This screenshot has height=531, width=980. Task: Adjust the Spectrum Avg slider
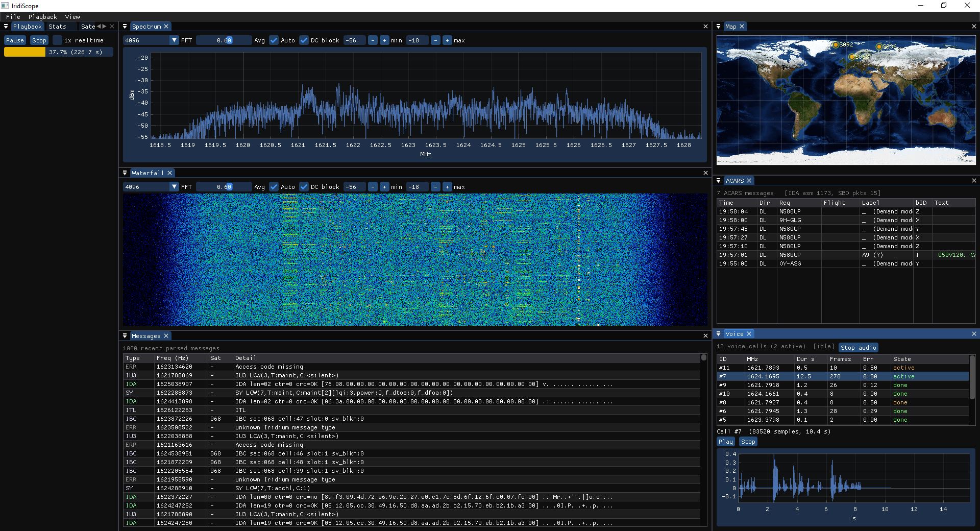(x=224, y=40)
